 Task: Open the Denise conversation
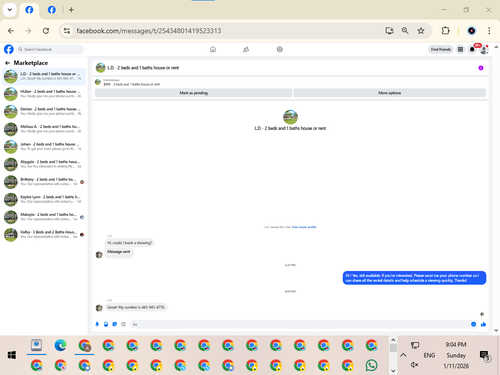[x=44, y=112]
